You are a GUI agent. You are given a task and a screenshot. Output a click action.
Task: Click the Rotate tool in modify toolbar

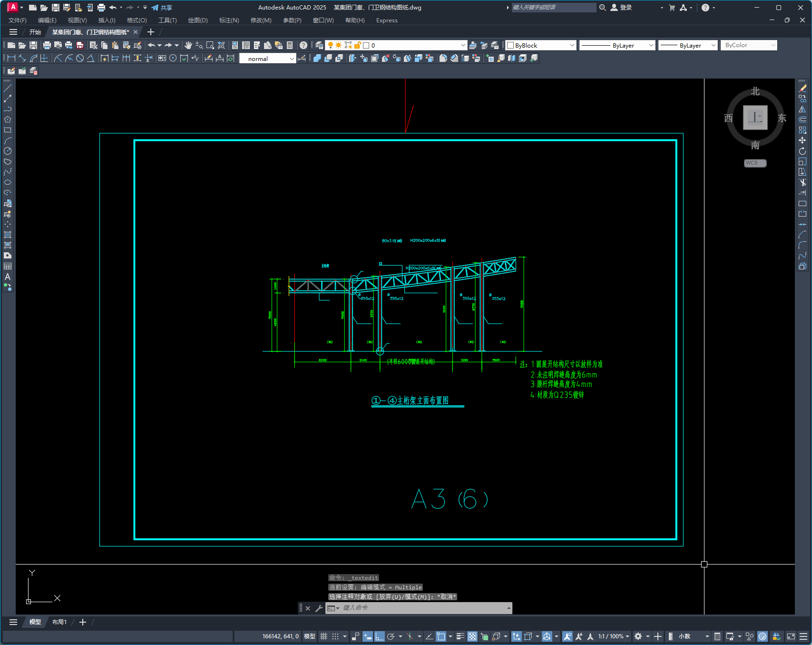tap(802, 151)
